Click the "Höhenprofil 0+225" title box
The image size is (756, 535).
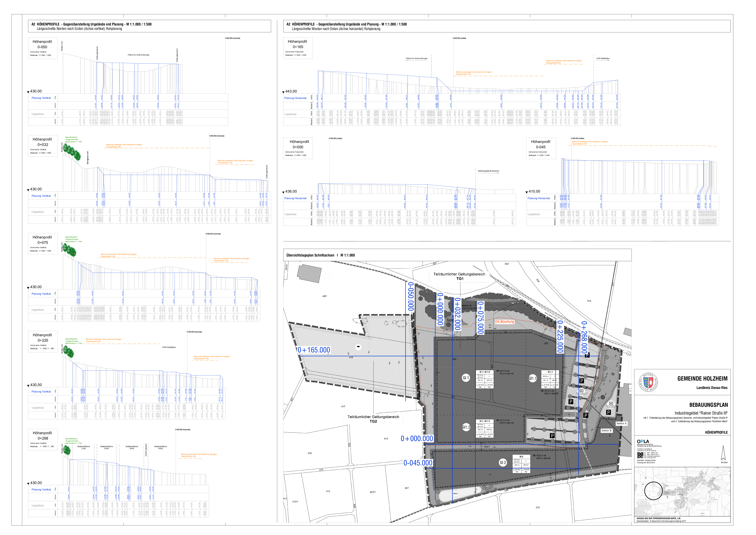click(x=43, y=342)
